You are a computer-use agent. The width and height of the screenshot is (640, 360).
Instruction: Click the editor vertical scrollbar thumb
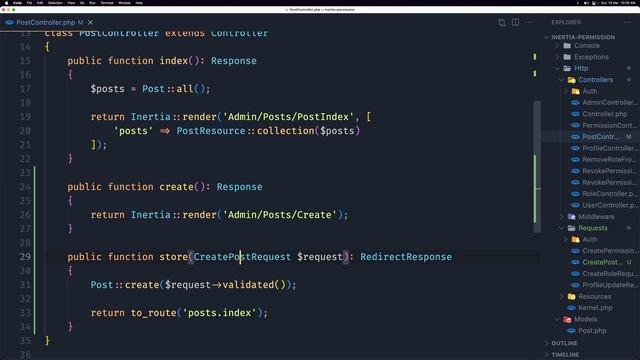coord(537,167)
